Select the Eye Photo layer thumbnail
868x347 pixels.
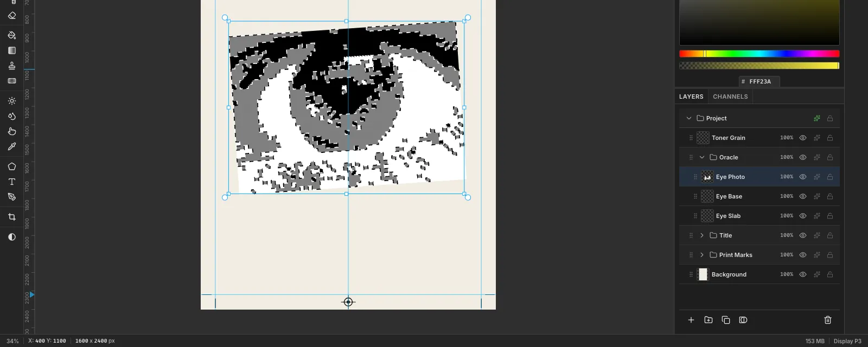(707, 177)
